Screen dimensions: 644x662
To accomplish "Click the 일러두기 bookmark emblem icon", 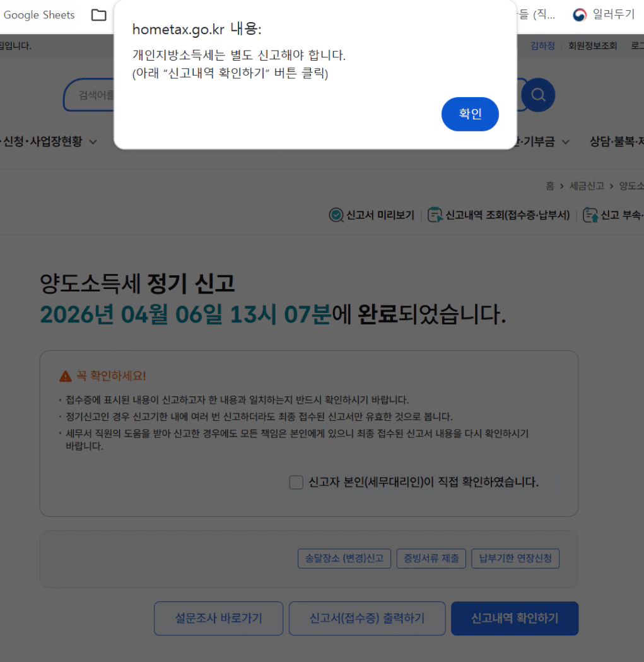I will point(580,15).
